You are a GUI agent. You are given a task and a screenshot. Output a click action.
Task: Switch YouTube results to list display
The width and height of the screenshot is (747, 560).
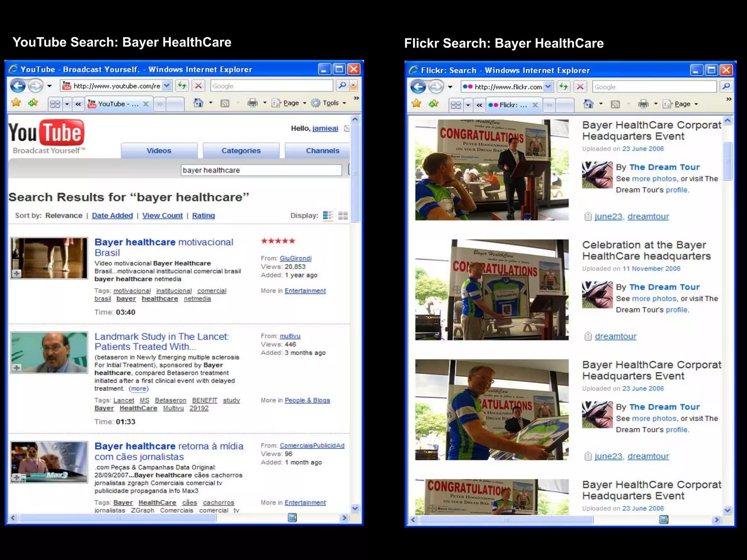(328, 215)
